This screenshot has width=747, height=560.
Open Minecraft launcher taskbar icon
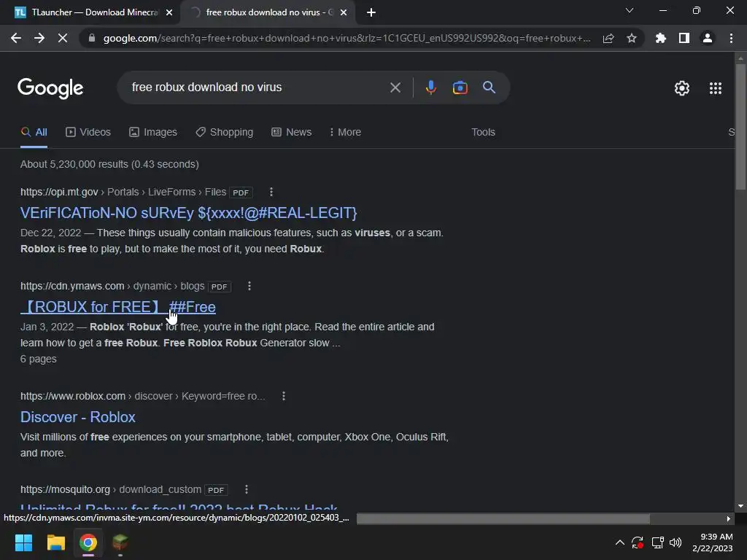pos(120,542)
